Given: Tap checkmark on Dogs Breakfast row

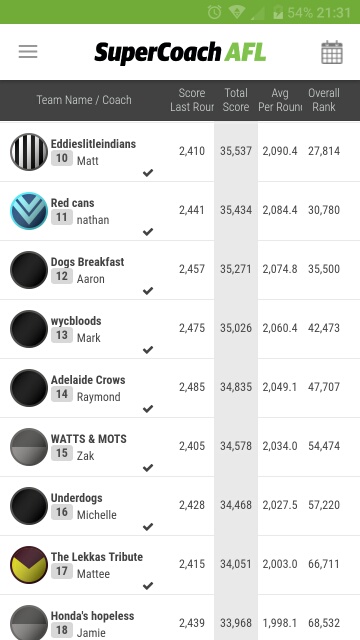Looking at the screenshot, I should click(x=148, y=291).
